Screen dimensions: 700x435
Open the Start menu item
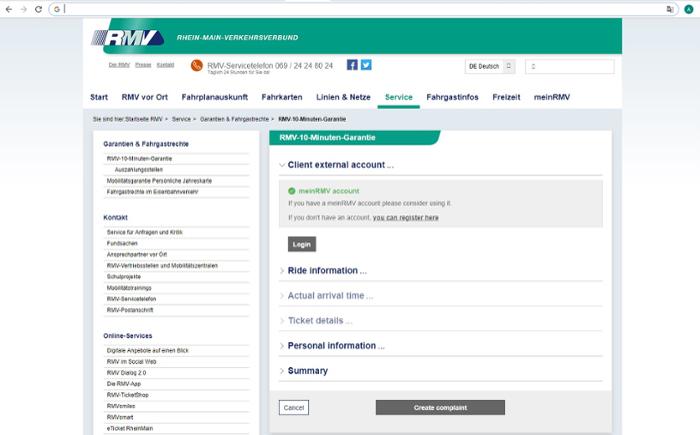[99, 97]
